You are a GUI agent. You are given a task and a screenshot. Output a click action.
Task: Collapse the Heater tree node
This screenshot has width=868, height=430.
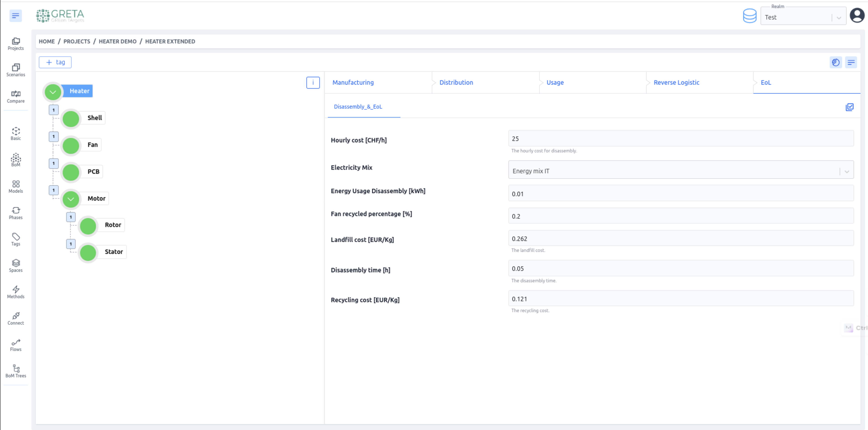[53, 92]
